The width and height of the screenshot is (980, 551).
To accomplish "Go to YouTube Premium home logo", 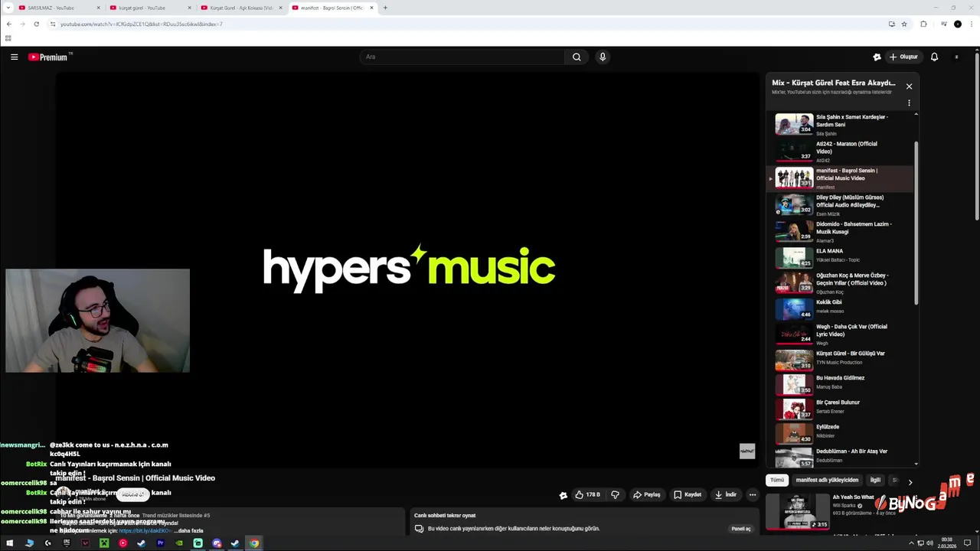I will [x=47, y=57].
